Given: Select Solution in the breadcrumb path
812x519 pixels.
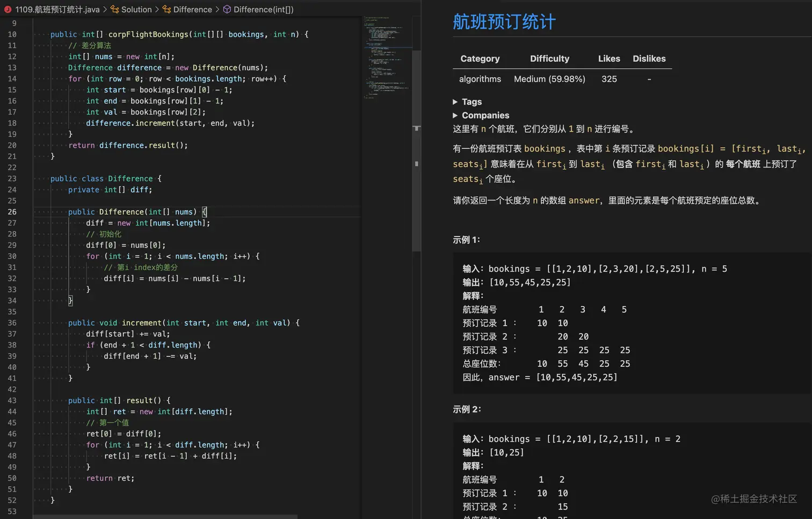Looking at the screenshot, I should (136, 9).
